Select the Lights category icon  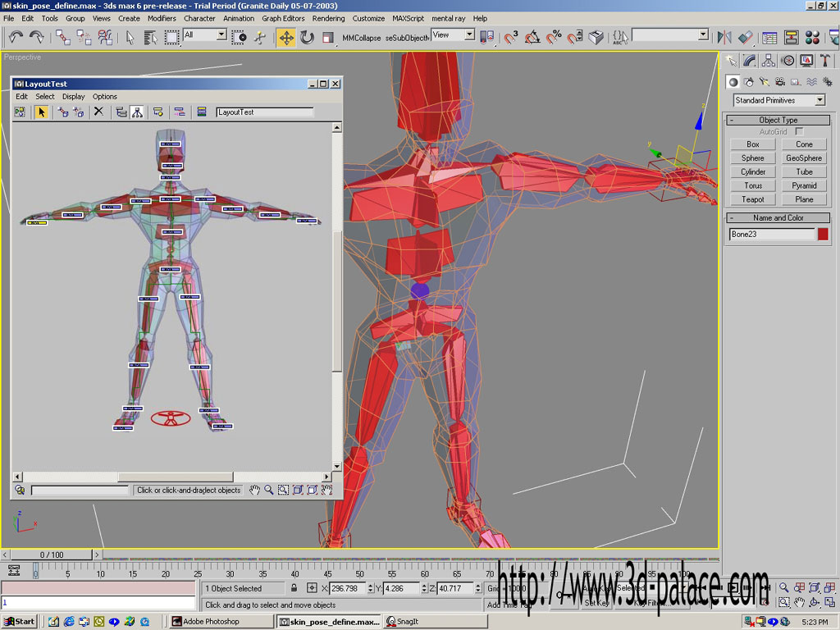(764, 82)
